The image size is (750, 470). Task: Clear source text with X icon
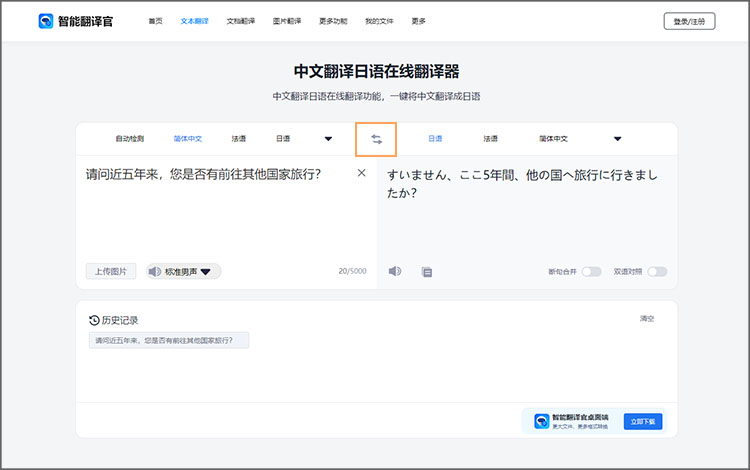(x=362, y=173)
